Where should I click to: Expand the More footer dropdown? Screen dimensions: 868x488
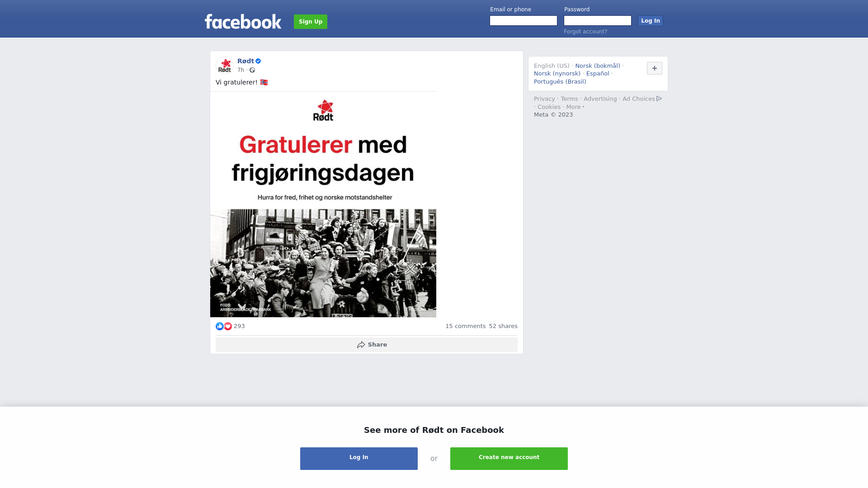(x=575, y=107)
